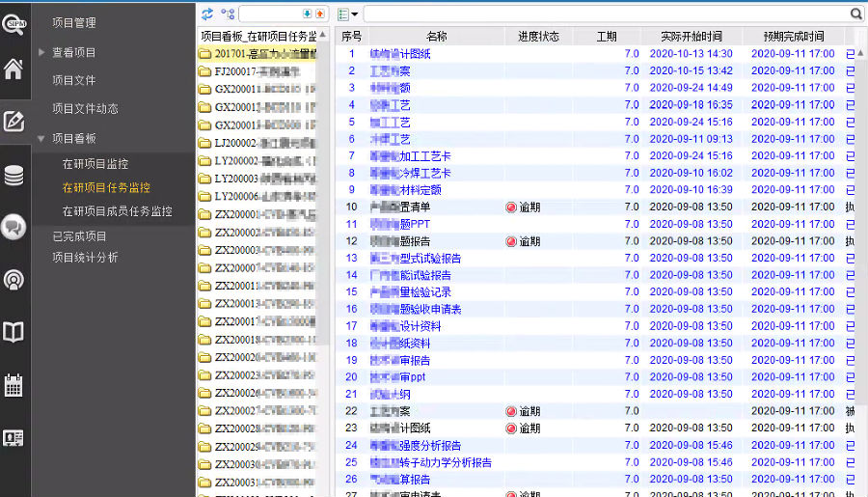This screenshot has height=497, width=868.
Task: Click the home icon in left sidebar
Action: [14, 69]
